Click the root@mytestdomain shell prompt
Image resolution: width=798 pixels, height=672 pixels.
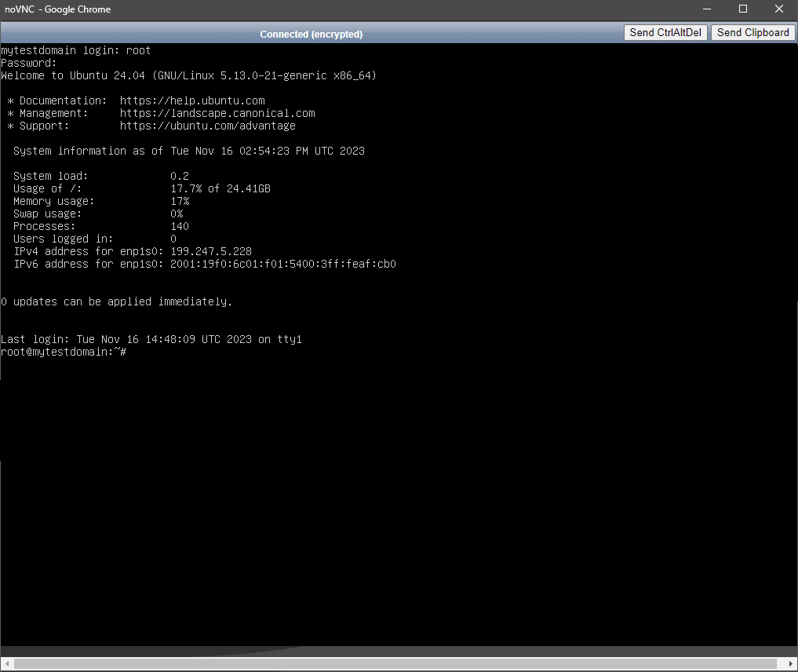tap(63, 352)
